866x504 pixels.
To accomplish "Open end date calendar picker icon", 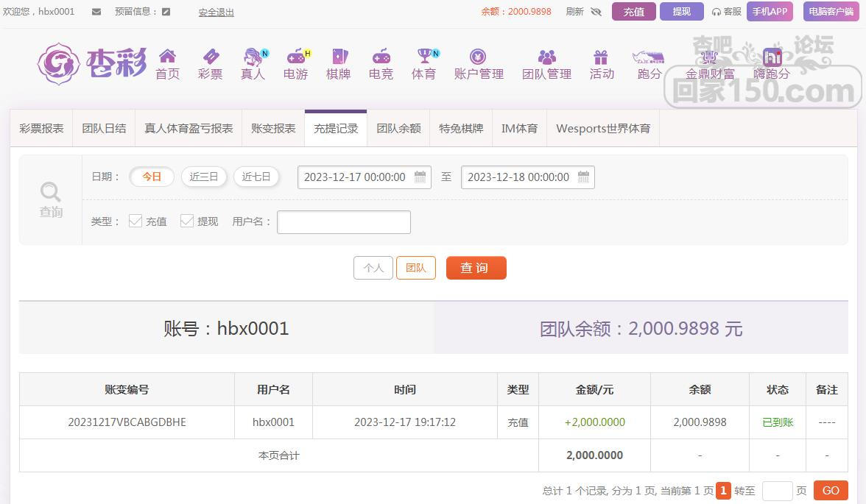I will pos(583,177).
